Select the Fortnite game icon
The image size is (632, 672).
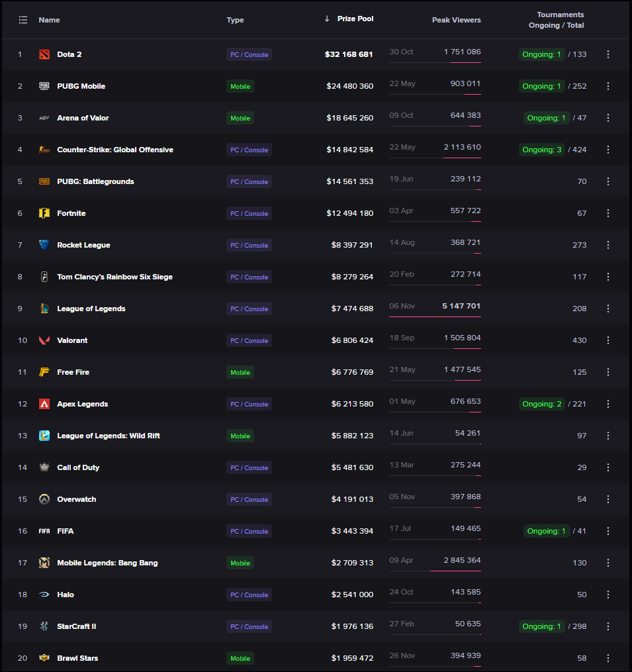tap(44, 213)
